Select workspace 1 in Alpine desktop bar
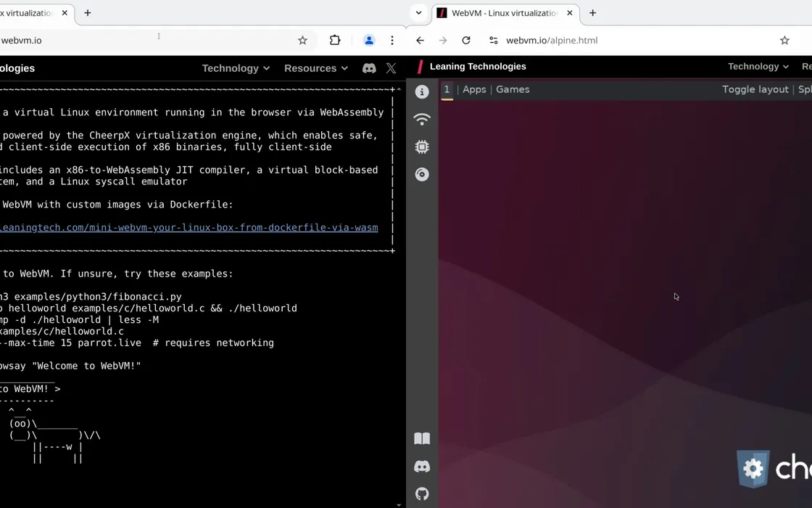This screenshot has width=812, height=508. click(447, 90)
